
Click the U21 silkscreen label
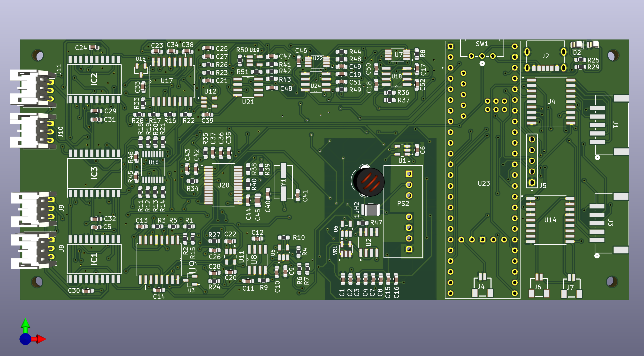click(x=248, y=102)
